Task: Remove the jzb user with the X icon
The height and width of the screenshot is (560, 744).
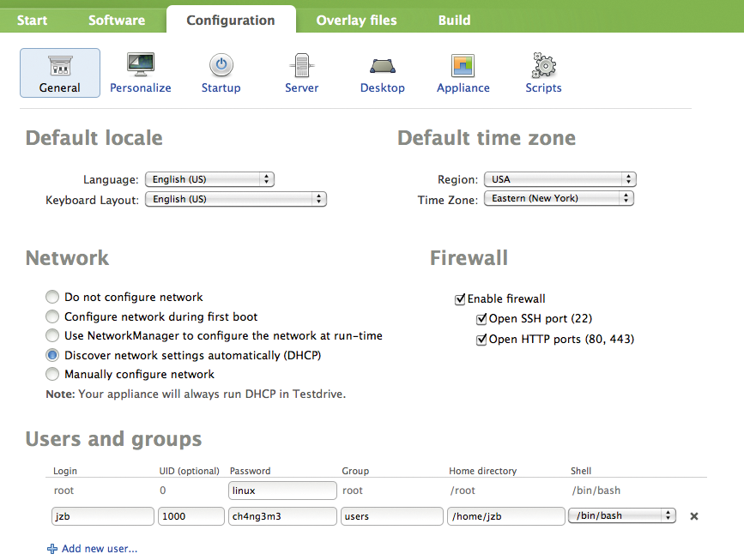Action: tap(693, 516)
